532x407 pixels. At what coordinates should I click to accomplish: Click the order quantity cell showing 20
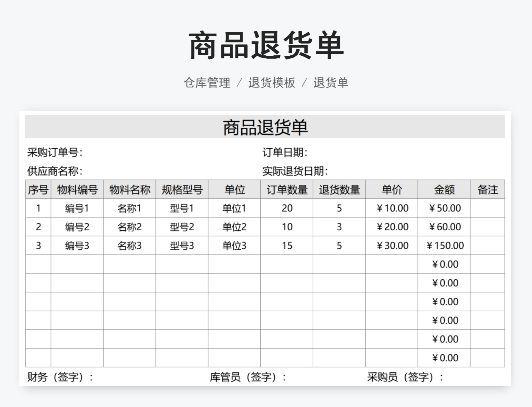(287, 208)
